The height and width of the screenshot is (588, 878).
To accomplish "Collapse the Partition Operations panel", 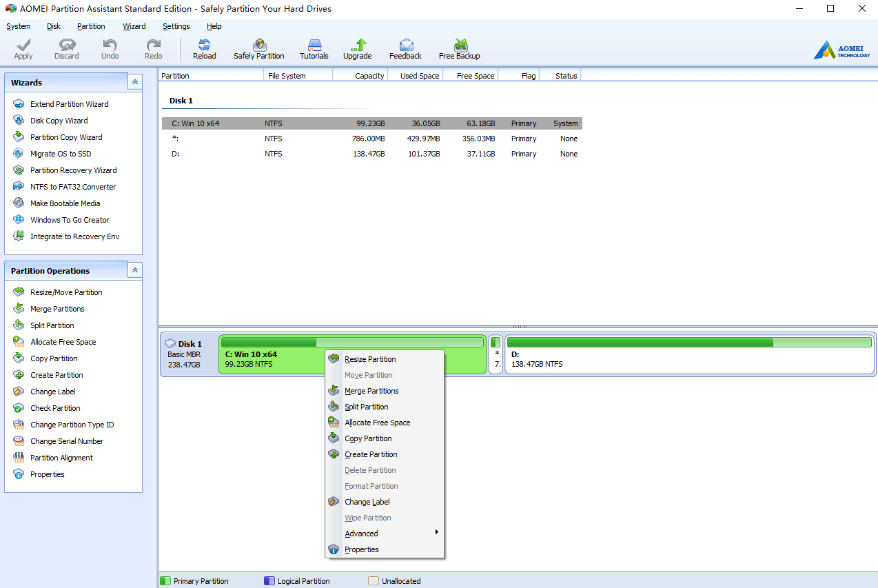I will pos(135,270).
